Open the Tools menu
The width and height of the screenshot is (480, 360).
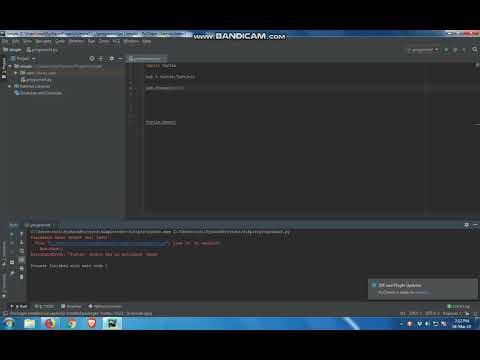[x=104, y=41]
